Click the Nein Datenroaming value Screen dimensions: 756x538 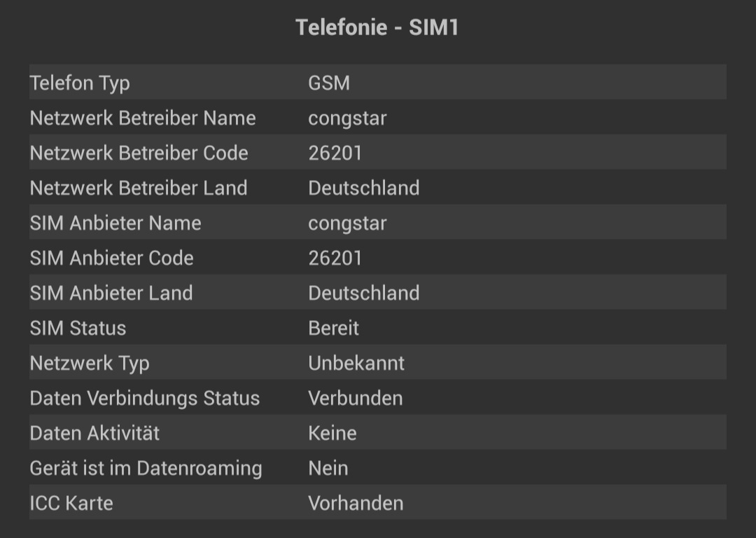click(x=328, y=468)
